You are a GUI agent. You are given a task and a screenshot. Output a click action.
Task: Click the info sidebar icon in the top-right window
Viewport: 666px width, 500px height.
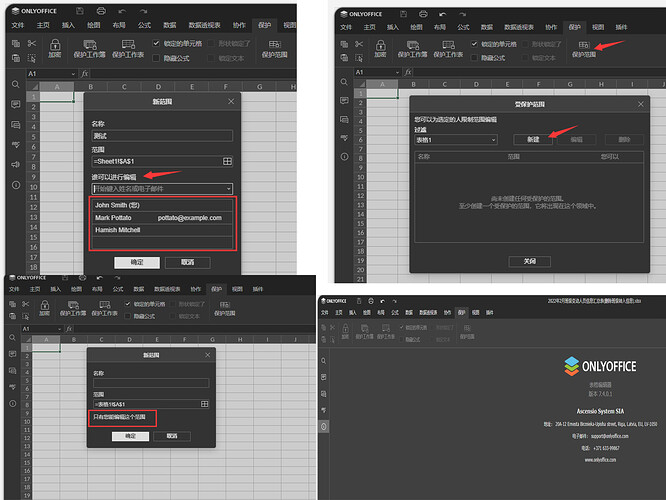pyautogui.click(x=344, y=157)
